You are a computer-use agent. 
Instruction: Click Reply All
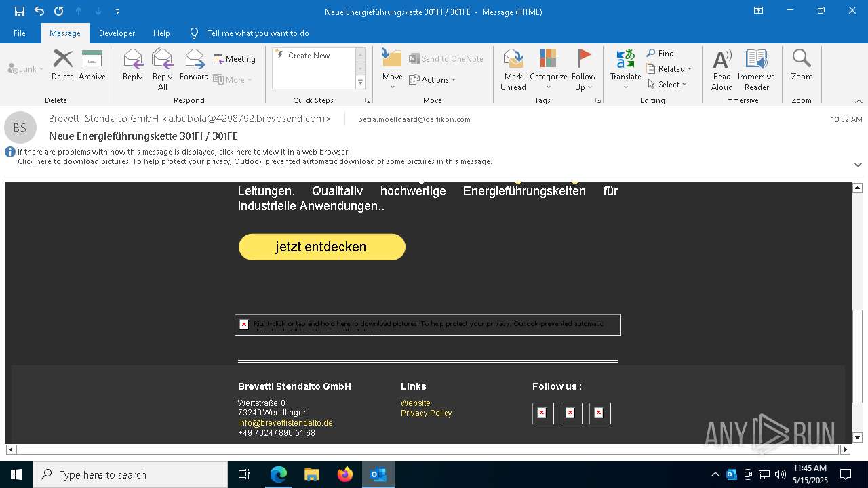pyautogui.click(x=163, y=69)
